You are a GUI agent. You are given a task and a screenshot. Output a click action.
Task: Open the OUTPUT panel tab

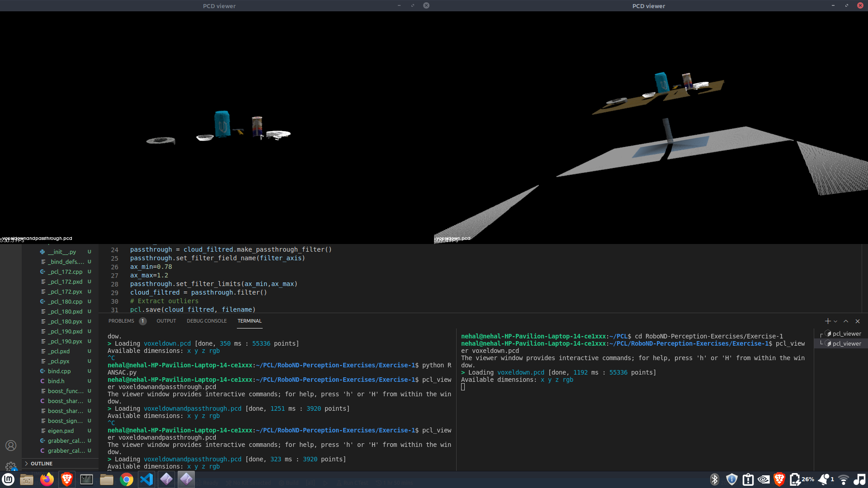pos(166,321)
